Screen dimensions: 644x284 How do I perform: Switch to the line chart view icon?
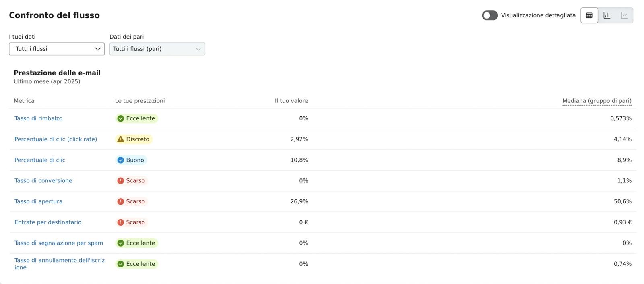click(624, 15)
